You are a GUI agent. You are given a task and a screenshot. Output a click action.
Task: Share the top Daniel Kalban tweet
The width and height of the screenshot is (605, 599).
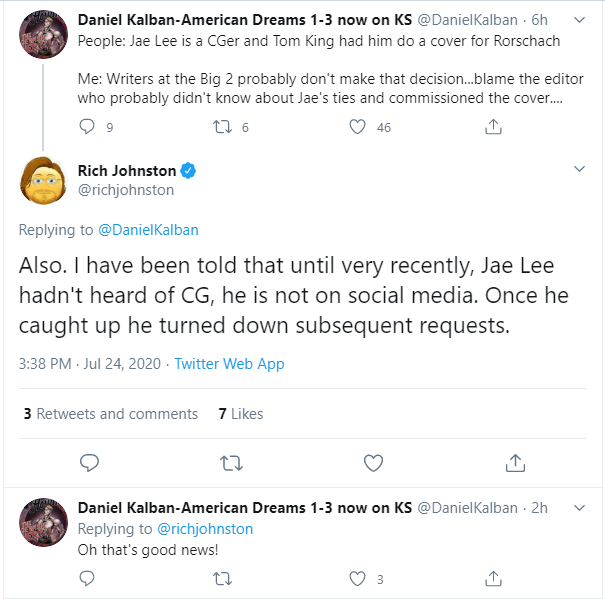click(x=493, y=127)
